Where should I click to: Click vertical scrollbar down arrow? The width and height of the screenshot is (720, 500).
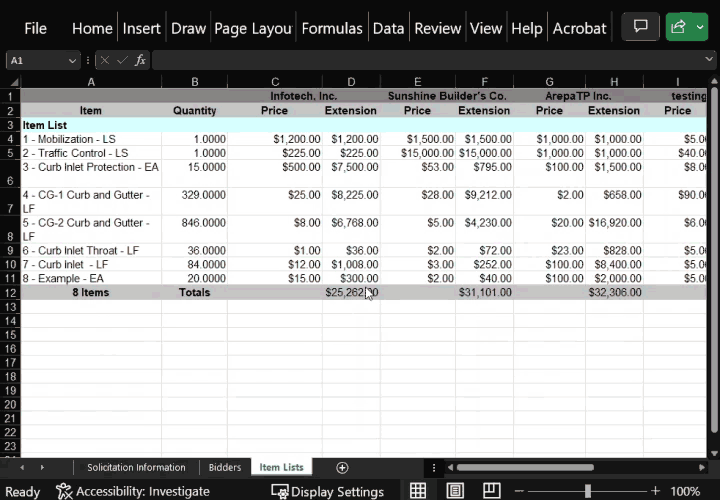(714, 453)
